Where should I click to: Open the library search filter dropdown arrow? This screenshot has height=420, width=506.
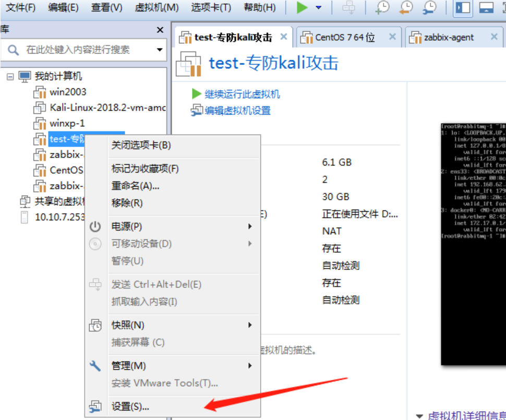[x=160, y=50]
